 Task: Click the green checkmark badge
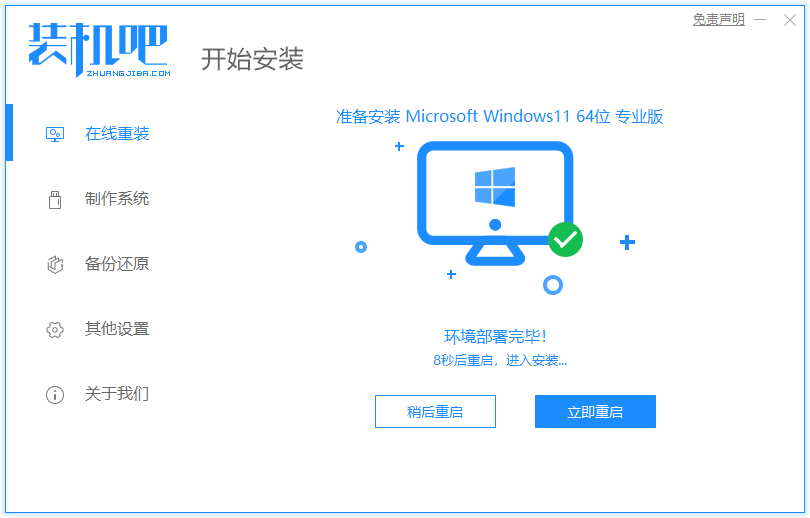click(565, 240)
